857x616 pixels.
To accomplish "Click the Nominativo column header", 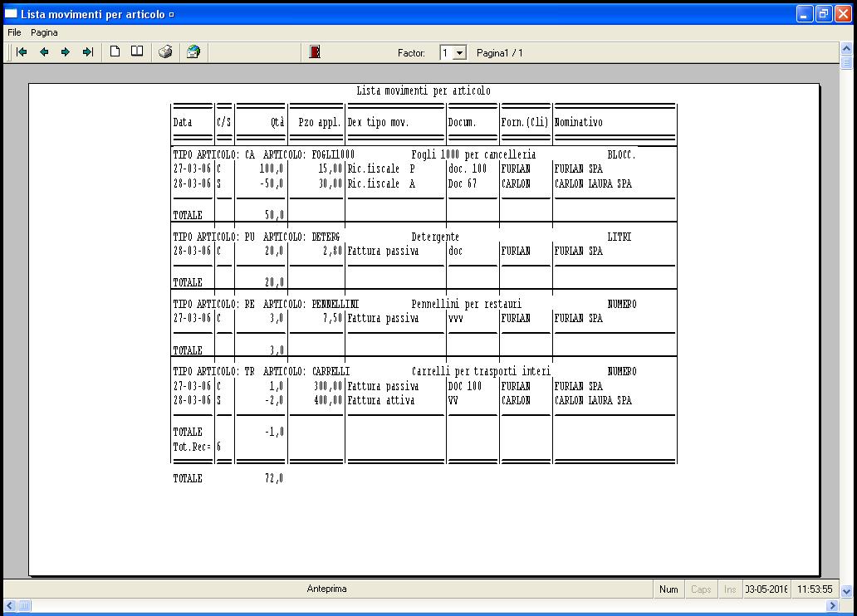I will pyautogui.click(x=578, y=122).
